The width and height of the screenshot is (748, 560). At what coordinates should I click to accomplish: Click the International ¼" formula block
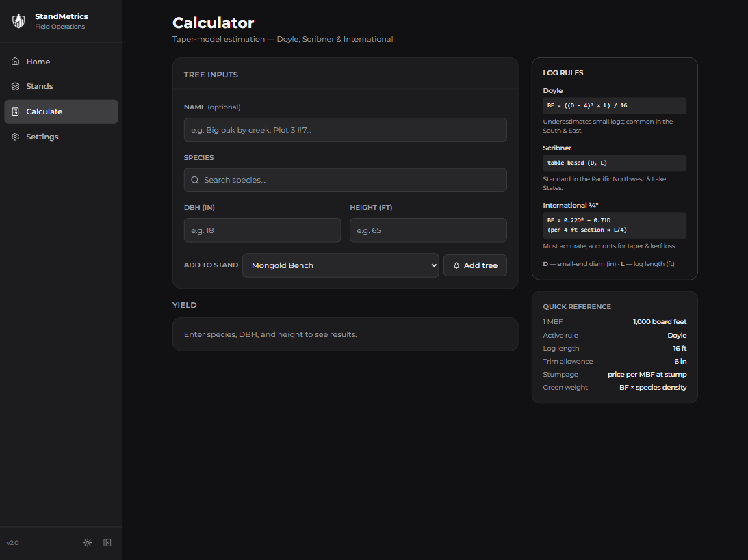click(x=614, y=225)
